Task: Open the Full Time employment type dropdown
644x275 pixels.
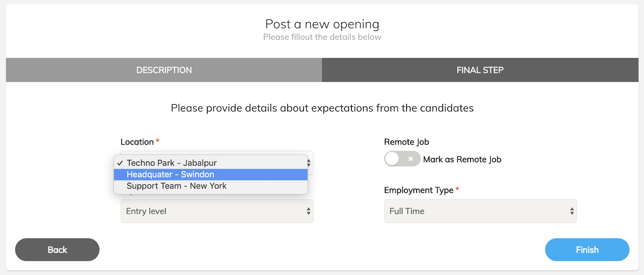Action: pyautogui.click(x=480, y=211)
